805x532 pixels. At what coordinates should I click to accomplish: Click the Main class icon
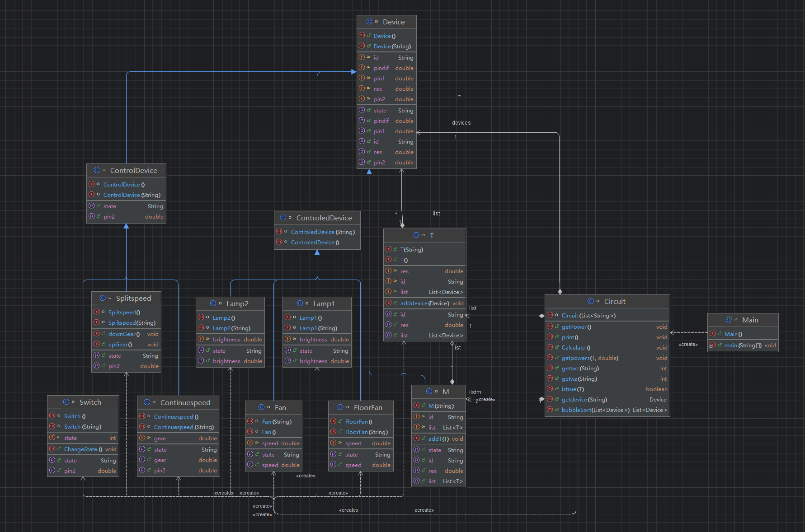729,320
